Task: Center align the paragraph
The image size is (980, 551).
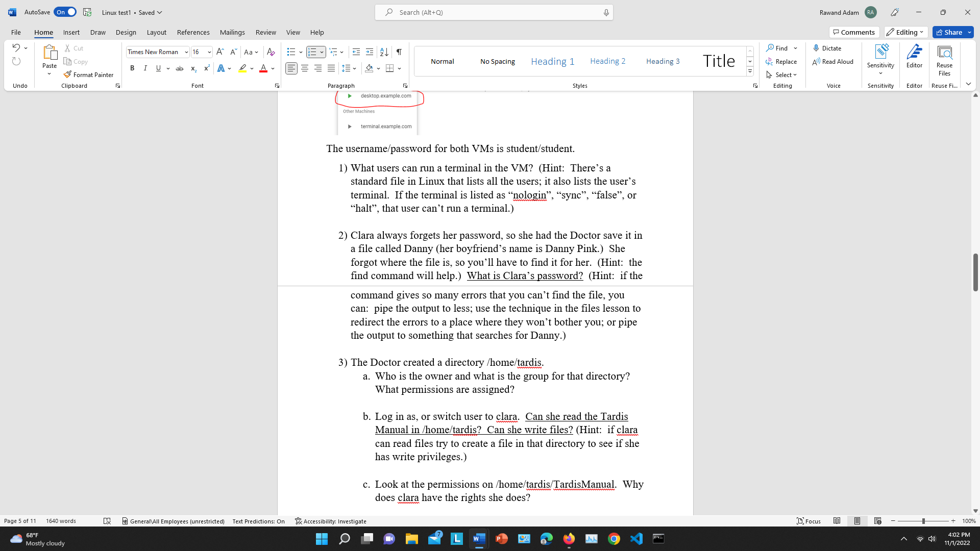Action: tap(305, 68)
